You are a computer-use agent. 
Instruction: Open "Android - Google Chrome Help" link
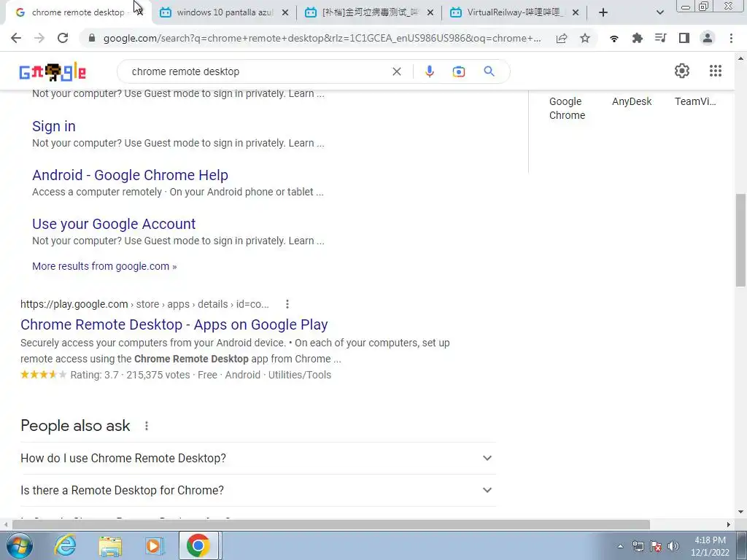pos(130,175)
